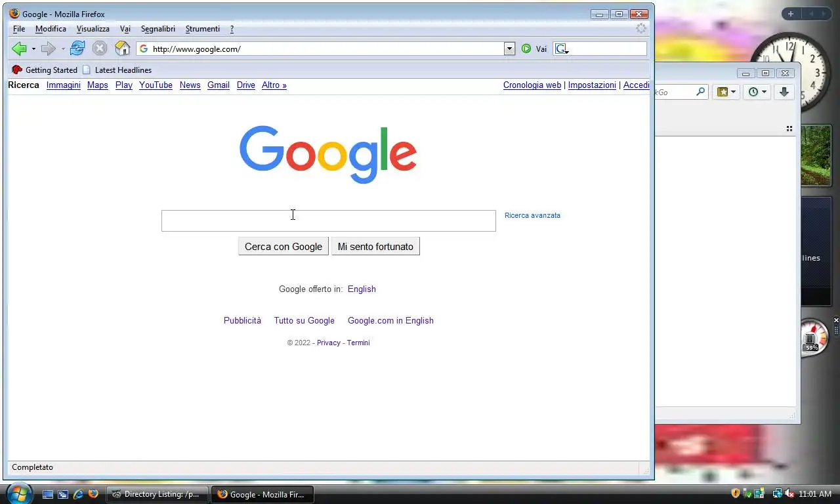Launch Internet Explorer from quick launch
The height and width of the screenshot is (504, 840).
pyautogui.click(x=78, y=493)
